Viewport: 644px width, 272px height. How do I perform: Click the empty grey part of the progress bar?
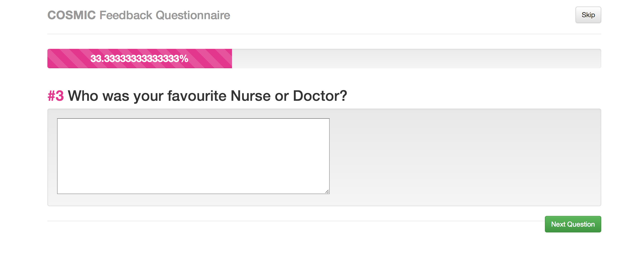pos(415,59)
